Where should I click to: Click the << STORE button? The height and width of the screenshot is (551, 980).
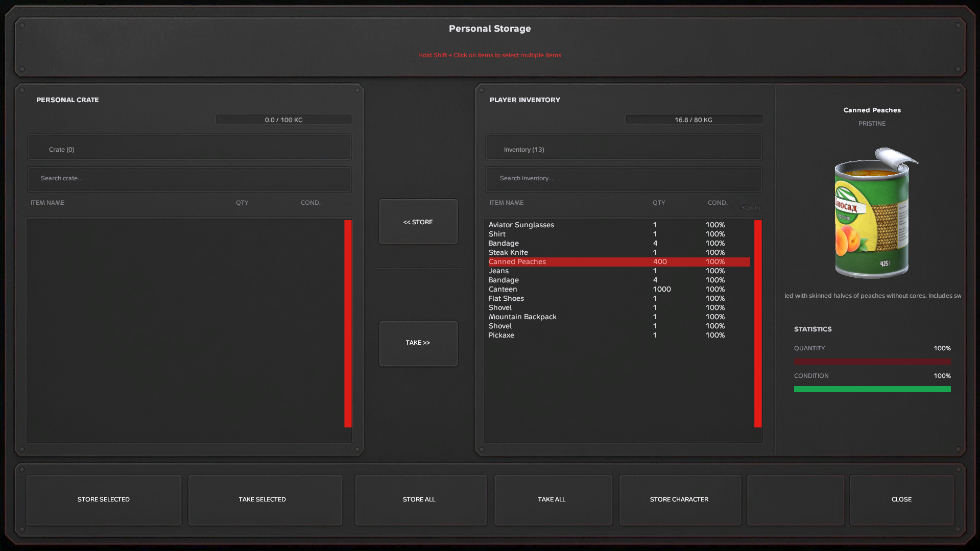[x=418, y=222]
